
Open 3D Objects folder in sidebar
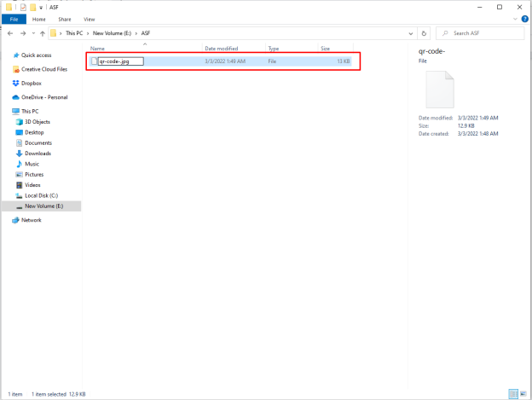(38, 122)
